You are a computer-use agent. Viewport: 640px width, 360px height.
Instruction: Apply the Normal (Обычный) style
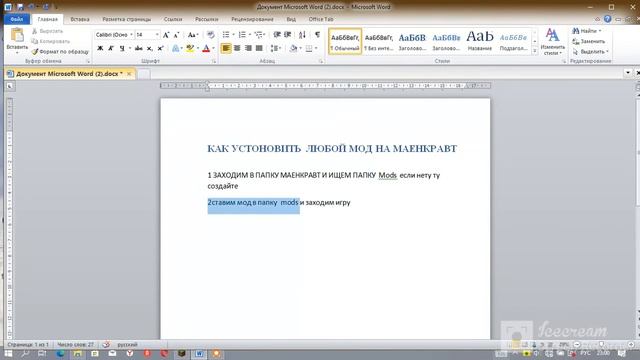click(345, 41)
